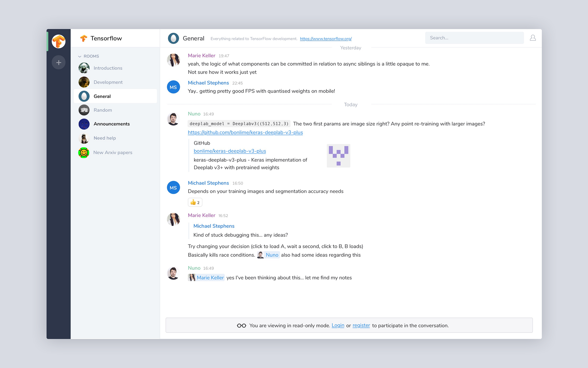Click the General room avatar in header
588x368 pixels.
point(173,38)
